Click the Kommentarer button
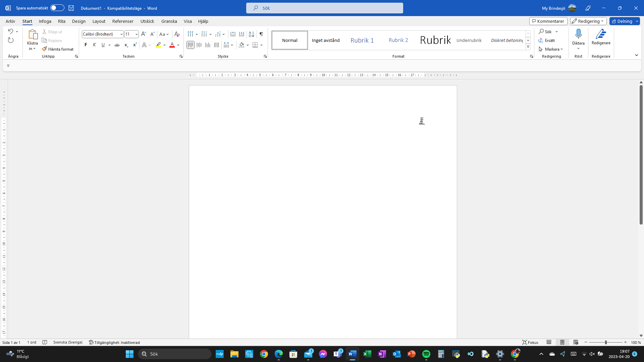Viewport: 644px width, 362px height. coord(548,21)
